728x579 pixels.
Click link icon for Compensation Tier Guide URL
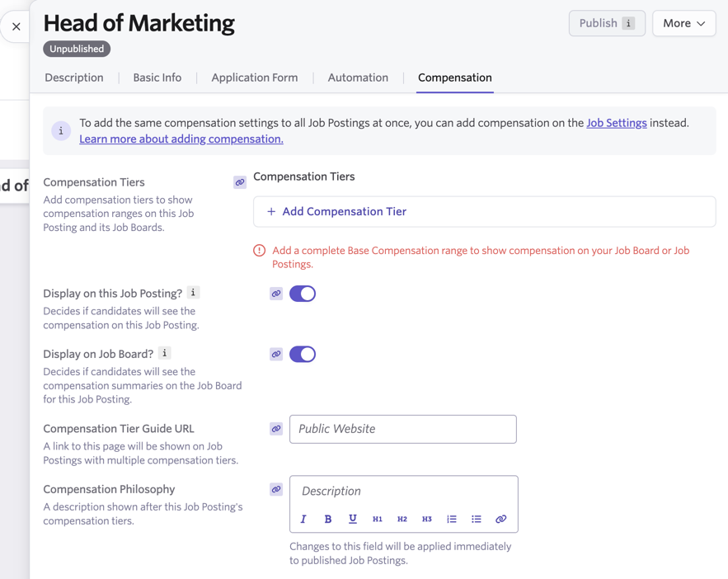tap(276, 429)
